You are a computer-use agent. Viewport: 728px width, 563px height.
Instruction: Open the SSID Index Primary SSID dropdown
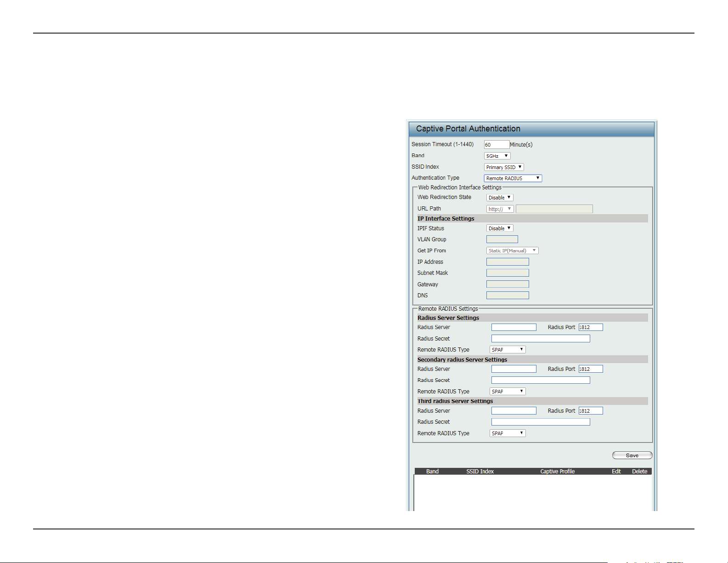[504, 167]
